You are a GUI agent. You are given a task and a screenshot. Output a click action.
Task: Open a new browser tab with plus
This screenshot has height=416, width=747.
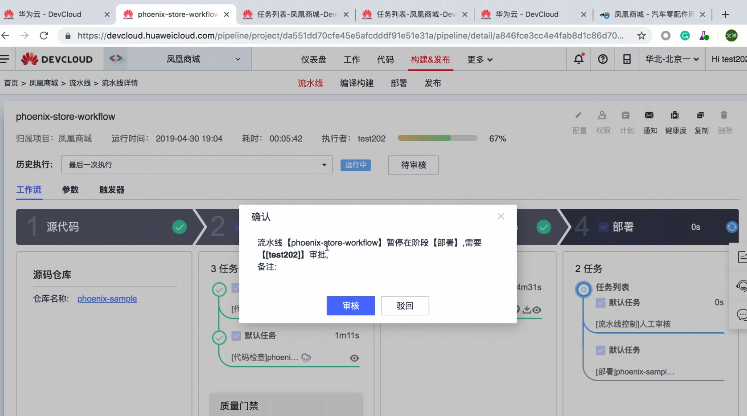tap(726, 14)
